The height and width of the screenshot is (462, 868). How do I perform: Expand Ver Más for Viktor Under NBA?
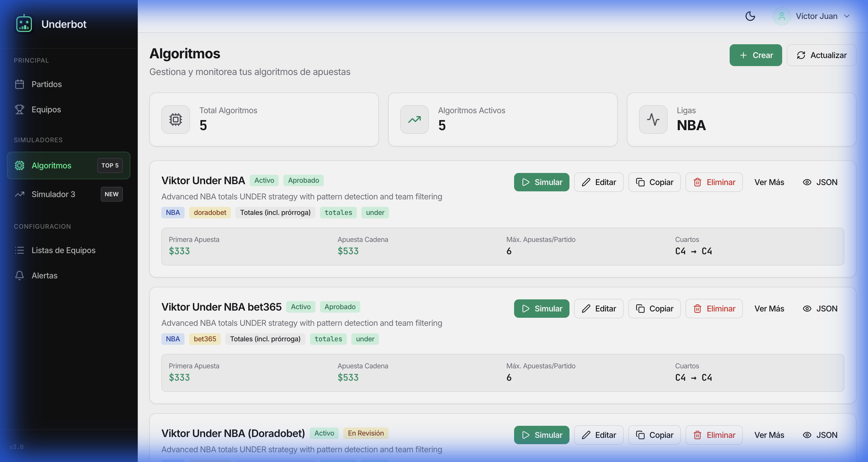pos(769,182)
